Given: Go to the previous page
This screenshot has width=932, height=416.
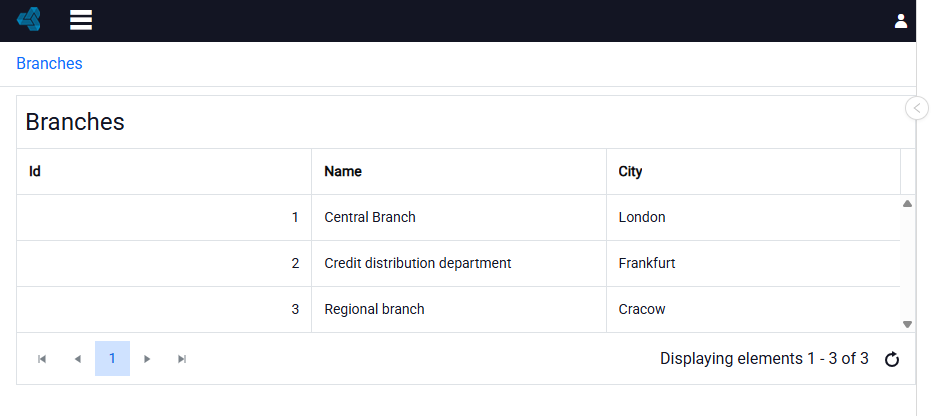Looking at the screenshot, I should point(77,359).
